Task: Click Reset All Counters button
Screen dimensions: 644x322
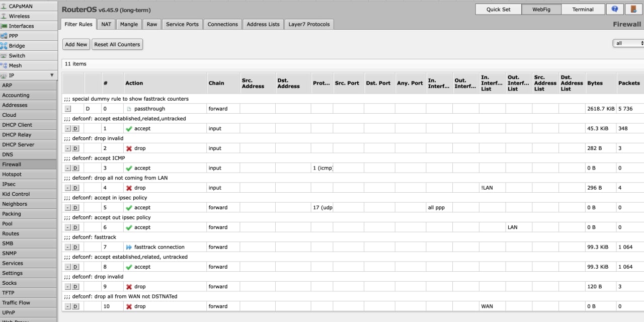Action: pyautogui.click(x=117, y=44)
